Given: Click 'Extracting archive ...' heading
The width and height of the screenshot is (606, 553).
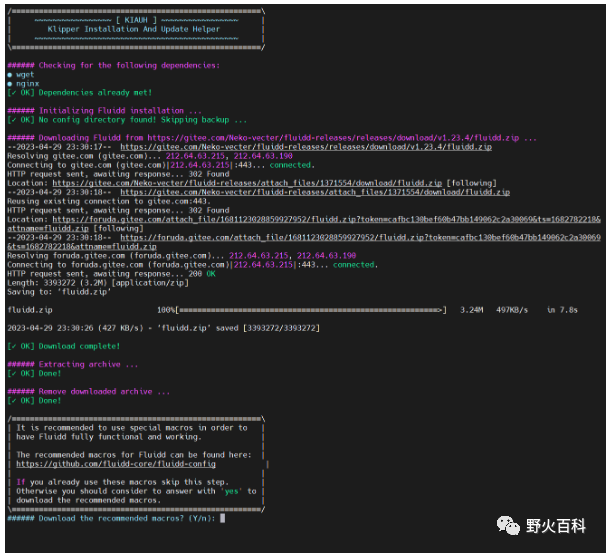Looking at the screenshot, I should (x=73, y=364).
